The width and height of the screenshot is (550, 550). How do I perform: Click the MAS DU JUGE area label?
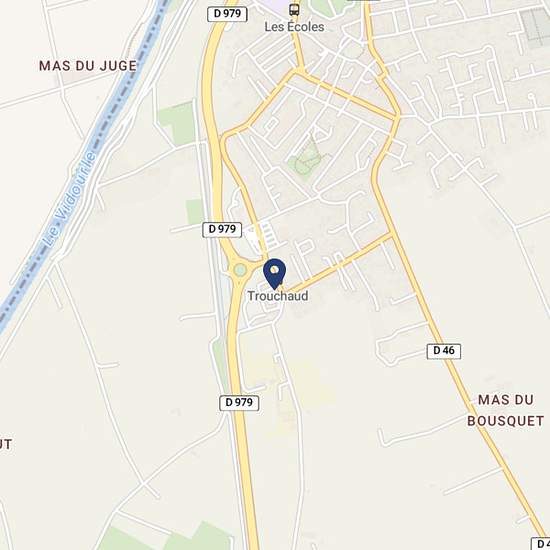pyautogui.click(x=88, y=66)
